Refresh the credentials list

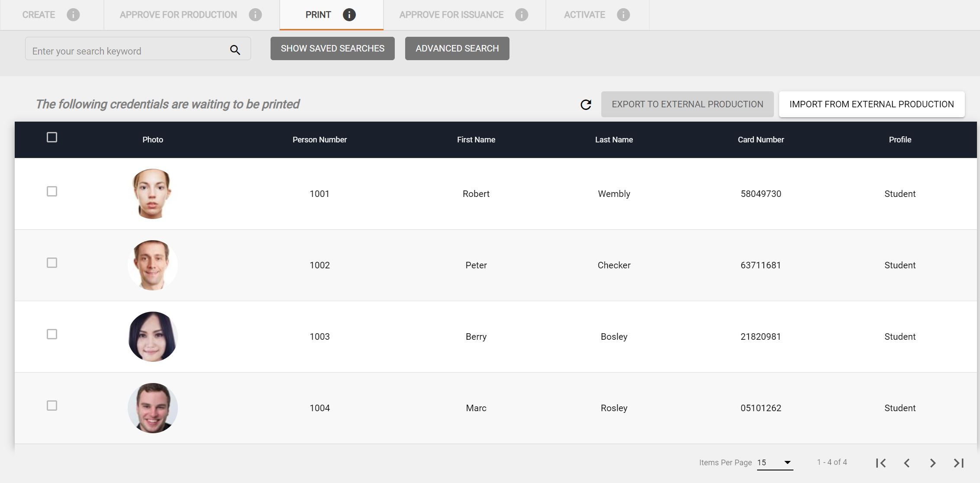click(586, 105)
